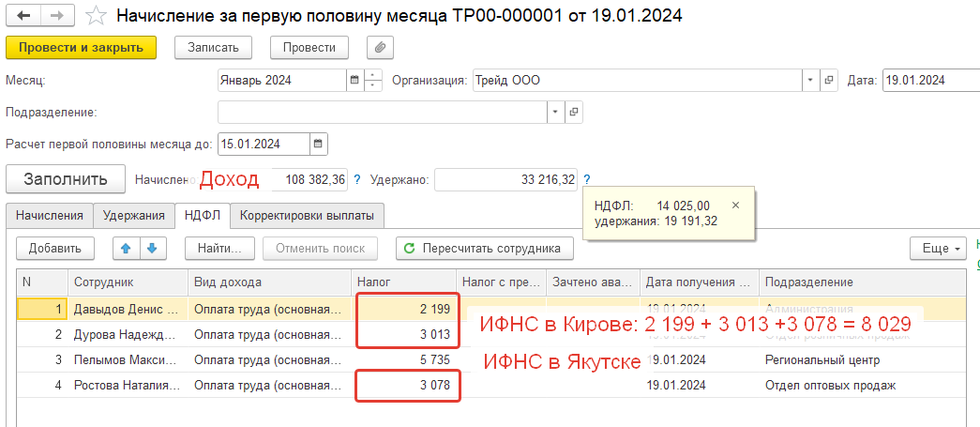Focus the empty Подразделение input field
Viewport: 980px width, 427px height.
pos(383,113)
